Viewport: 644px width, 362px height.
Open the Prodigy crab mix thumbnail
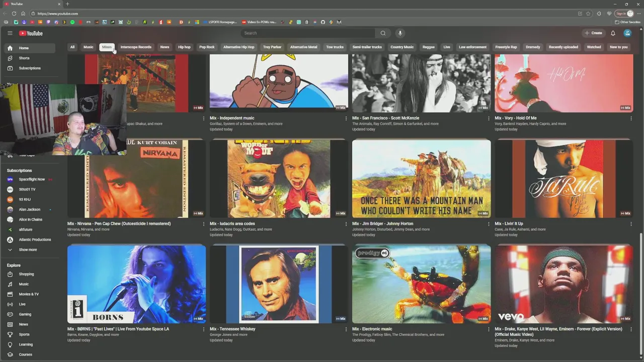click(x=421, y=284)
